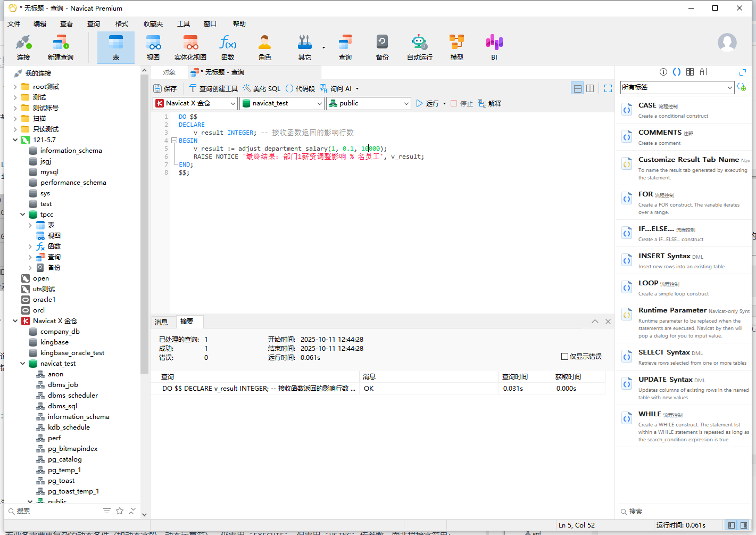
Task: Toggle vertical split editor layout
Action: tap(590, 88)
